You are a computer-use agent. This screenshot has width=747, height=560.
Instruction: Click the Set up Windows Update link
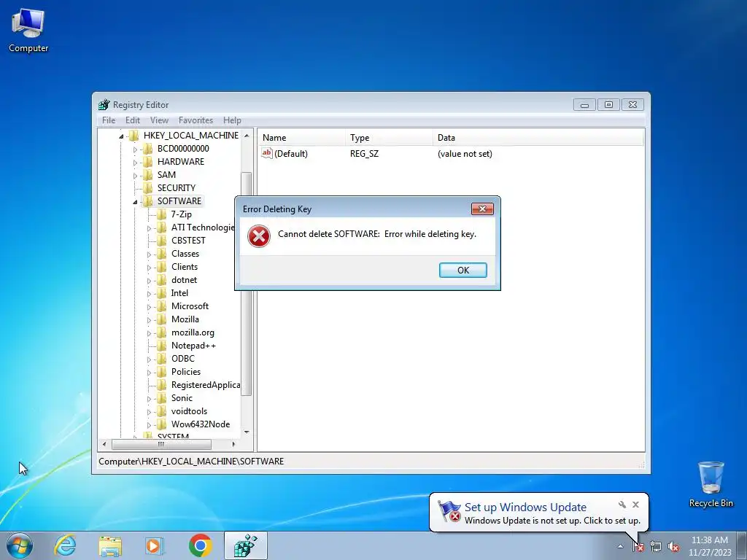[x=525, y=507]
